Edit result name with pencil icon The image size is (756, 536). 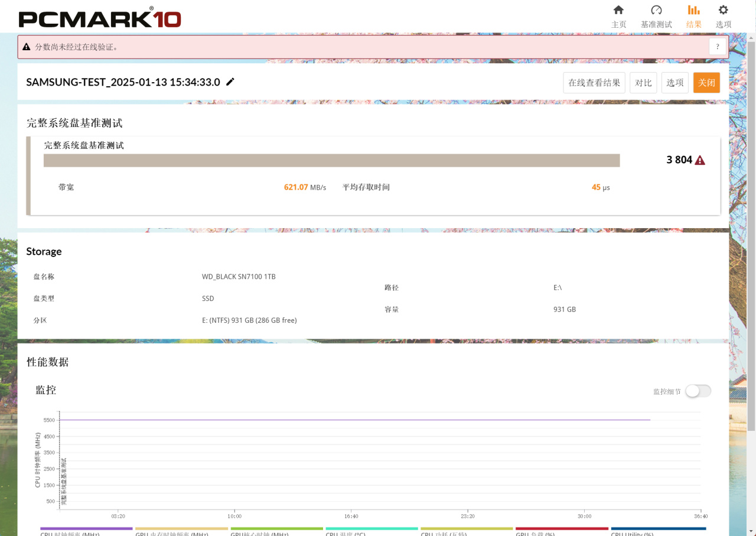tap(230, 82)
